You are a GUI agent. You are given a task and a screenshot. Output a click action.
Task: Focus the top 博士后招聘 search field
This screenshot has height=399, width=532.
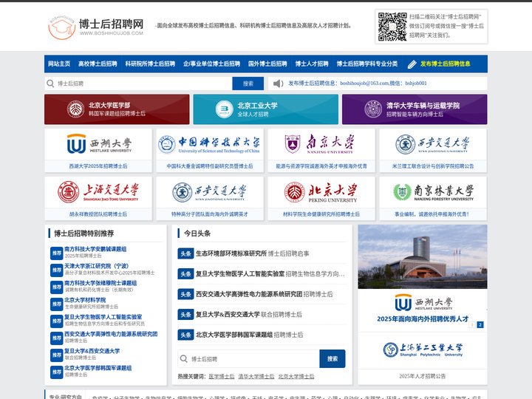tap(138, 83)
